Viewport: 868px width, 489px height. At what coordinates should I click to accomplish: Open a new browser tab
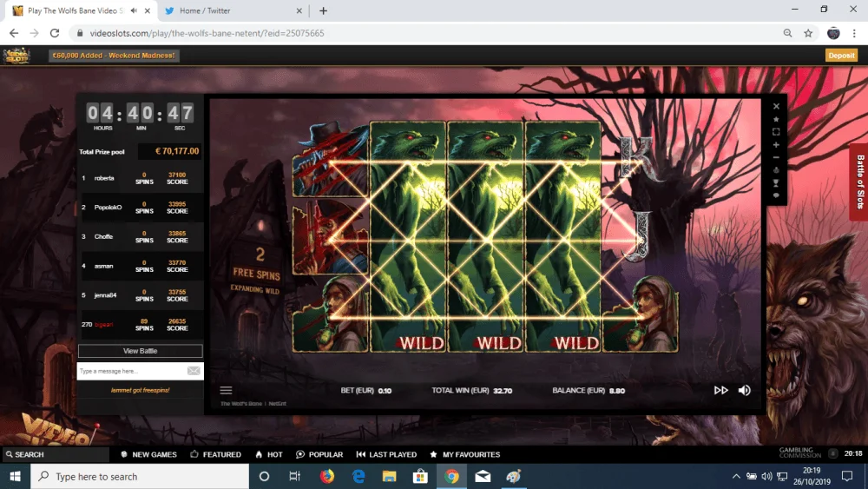323,10
